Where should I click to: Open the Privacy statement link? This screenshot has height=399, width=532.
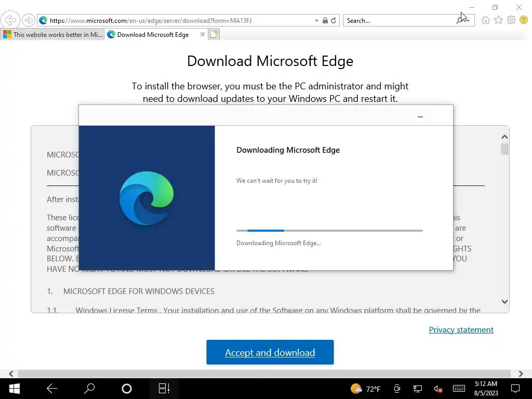461,330
